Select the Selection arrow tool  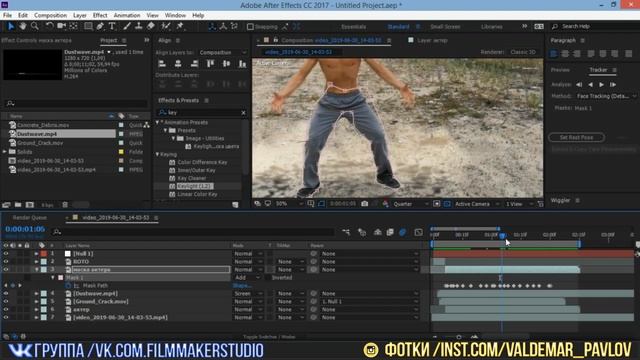11,27
